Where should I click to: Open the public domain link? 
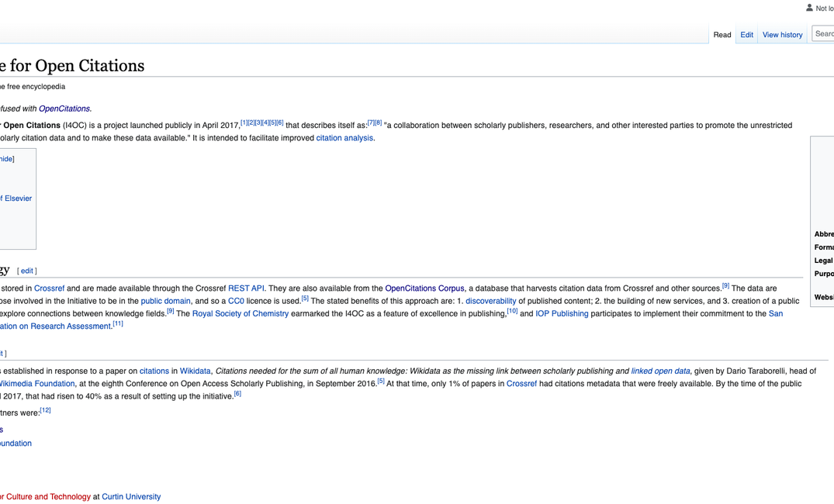click(165, 301)
